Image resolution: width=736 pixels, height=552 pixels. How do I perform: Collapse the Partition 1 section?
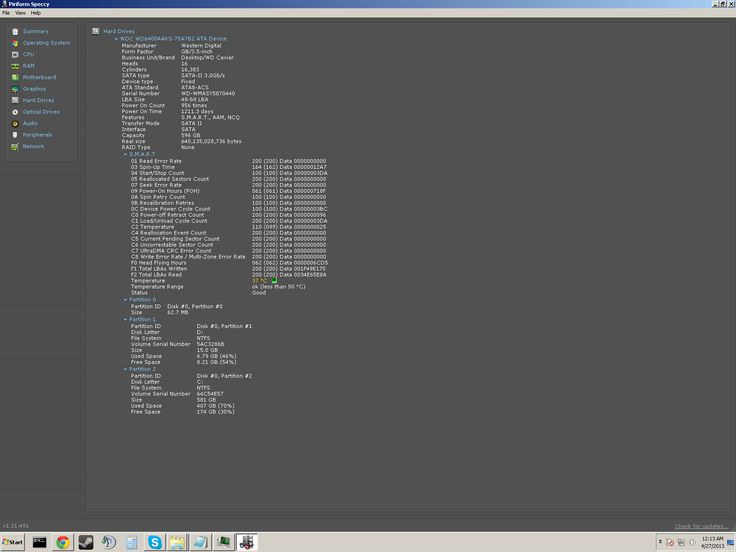pos(125,319)
